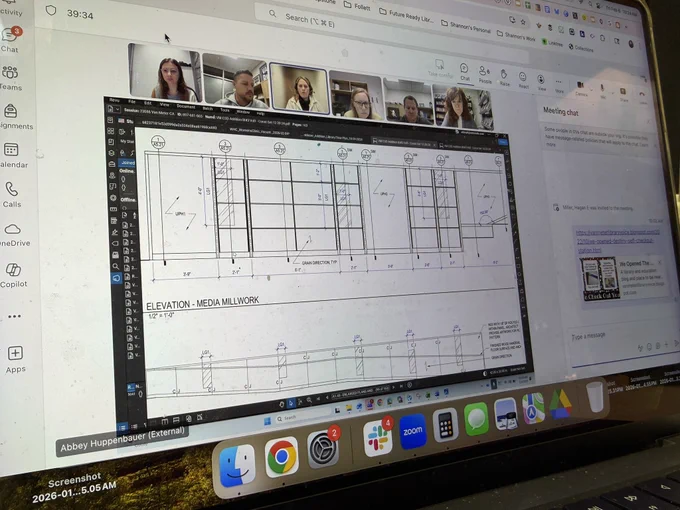680x510 pixels.
Task: Click the Share content button
Action: [623, 94]
